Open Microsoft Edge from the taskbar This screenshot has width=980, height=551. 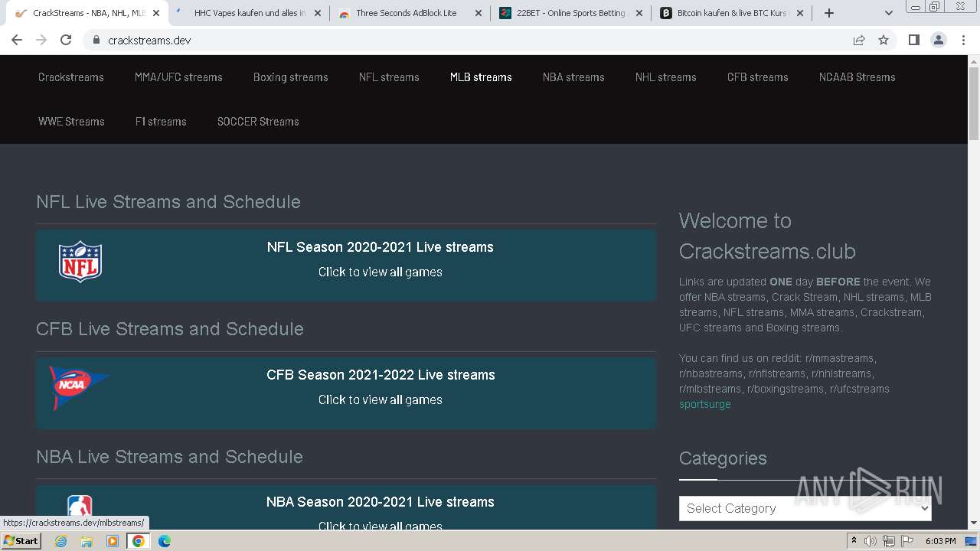(x=165, y=541)
